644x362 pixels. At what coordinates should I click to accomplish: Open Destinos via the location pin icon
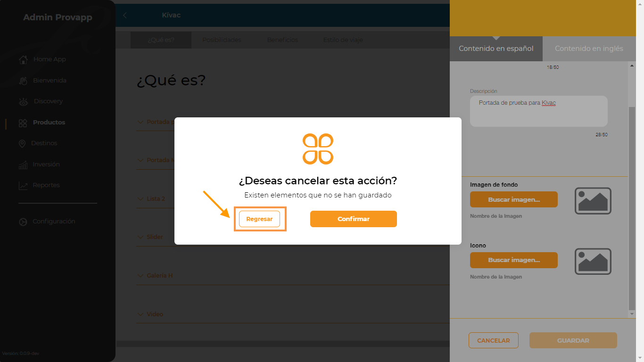(x=22, y=143)
